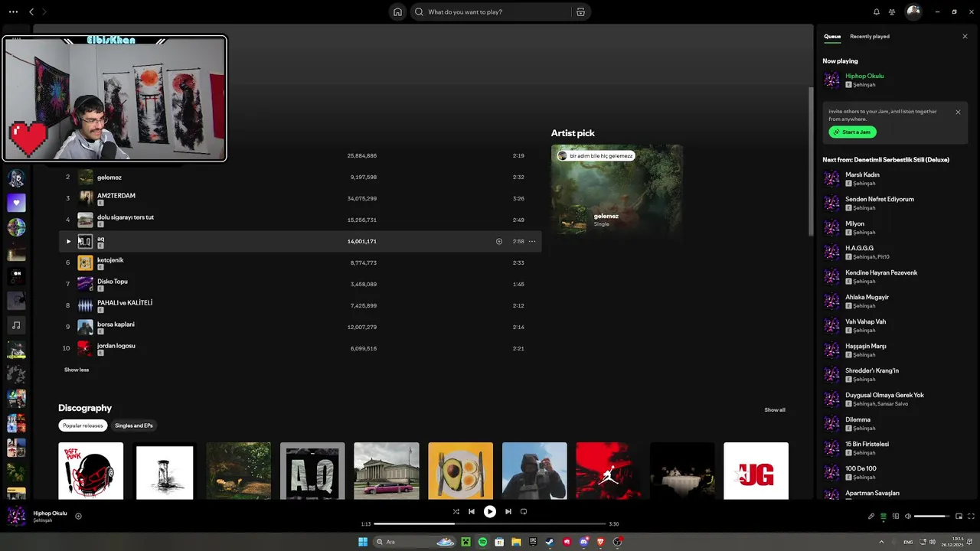Select the Singles and EPs filter

click(x=134, y=425)
